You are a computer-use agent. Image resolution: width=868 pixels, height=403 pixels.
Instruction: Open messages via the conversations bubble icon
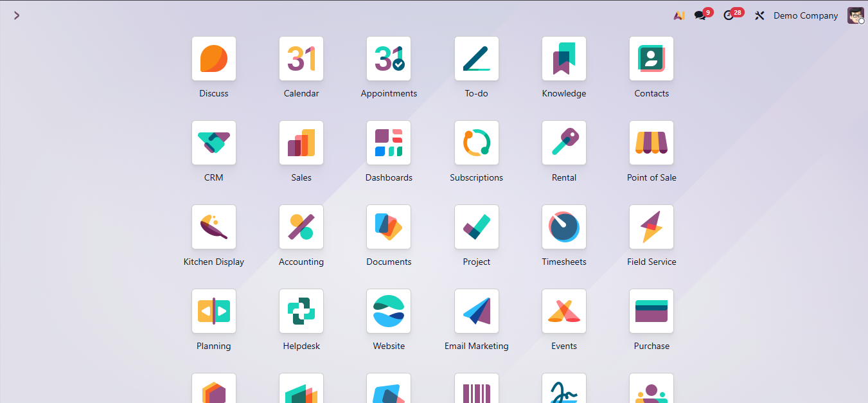pos(700,15)
